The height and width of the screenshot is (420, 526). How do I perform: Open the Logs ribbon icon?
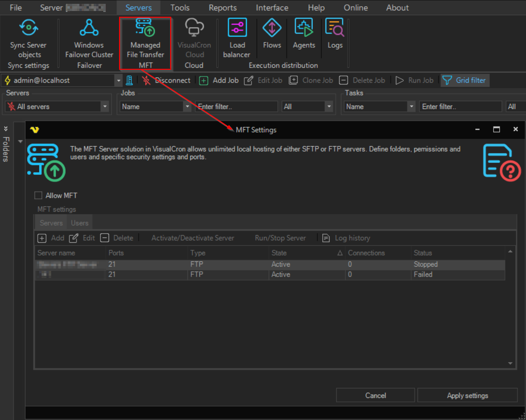(x=335, y=28)
